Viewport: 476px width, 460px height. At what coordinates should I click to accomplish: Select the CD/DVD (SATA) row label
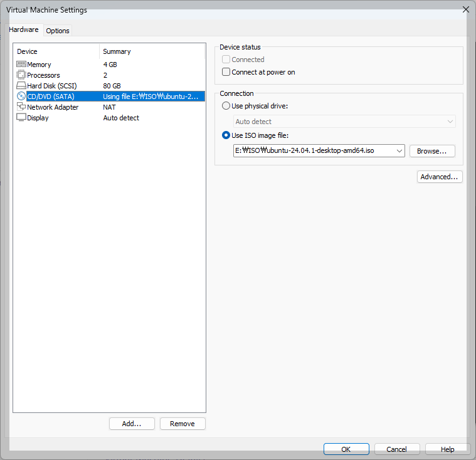click(51, 97)
